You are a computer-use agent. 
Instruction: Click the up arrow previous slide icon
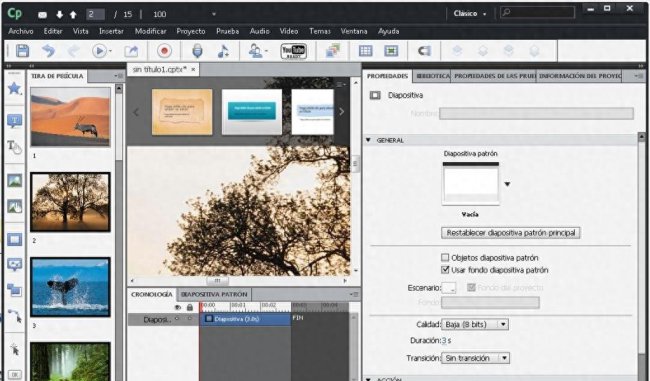[73, 15]
